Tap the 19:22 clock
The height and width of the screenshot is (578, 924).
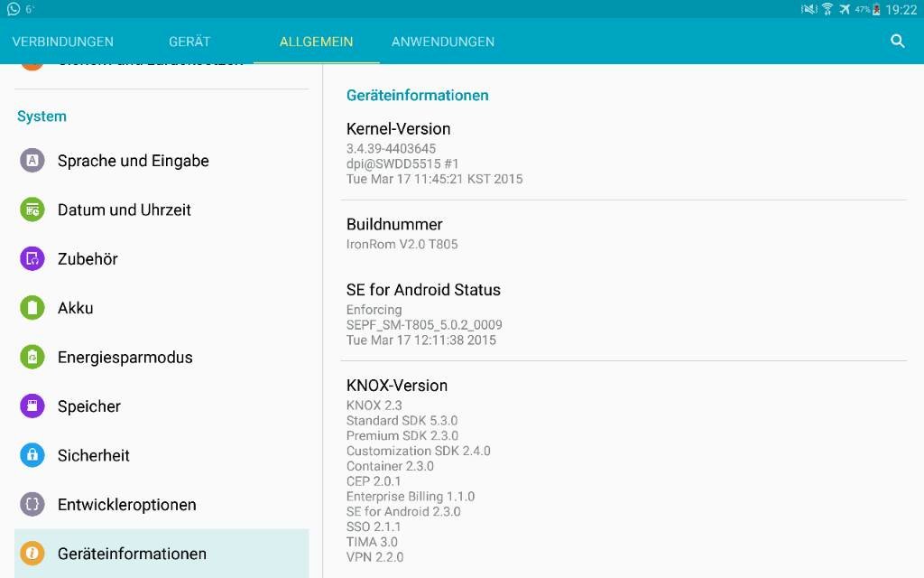pos(901,9)
